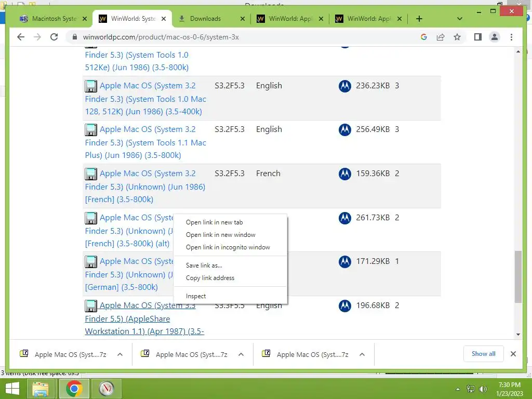532x399 pixels.
Task: Switch to the last WinWorld: Appl tab
Action: point(369,19)
